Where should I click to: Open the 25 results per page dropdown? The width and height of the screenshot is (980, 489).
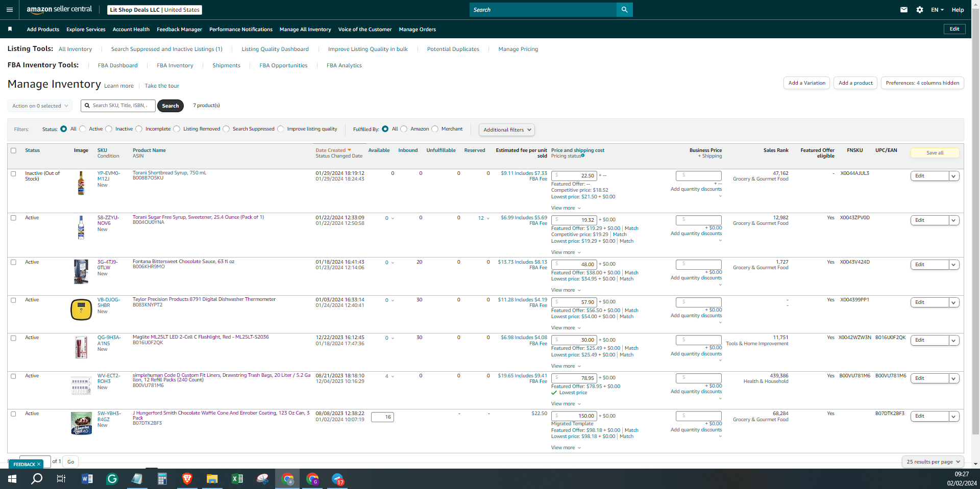pyautogui.click(x=933, y=461)
